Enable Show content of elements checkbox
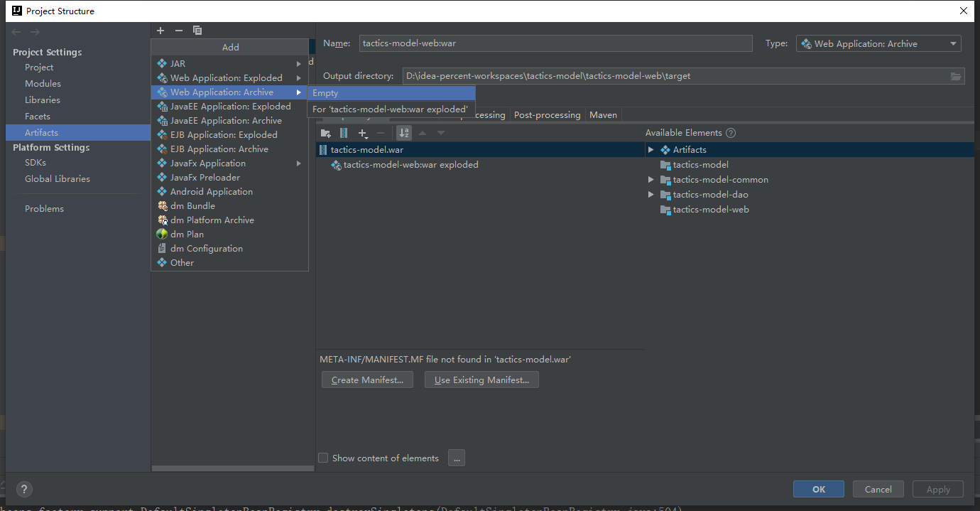 pos(324,458)
